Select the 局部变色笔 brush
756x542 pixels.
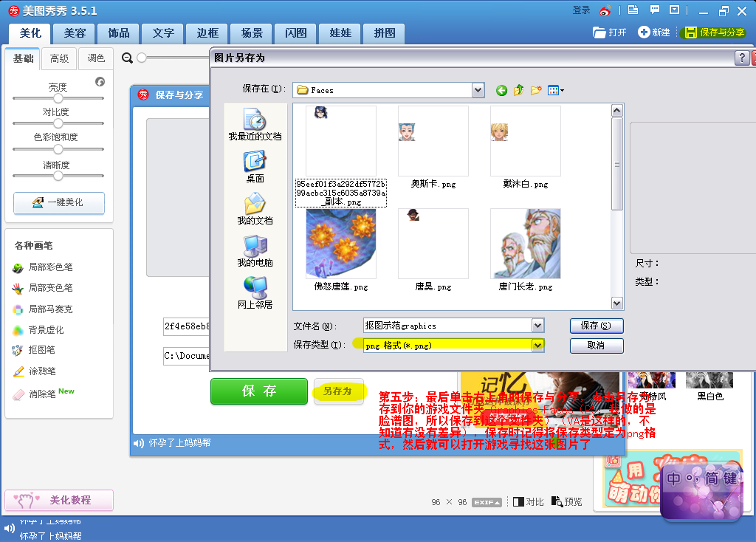[x=43, y=288]
